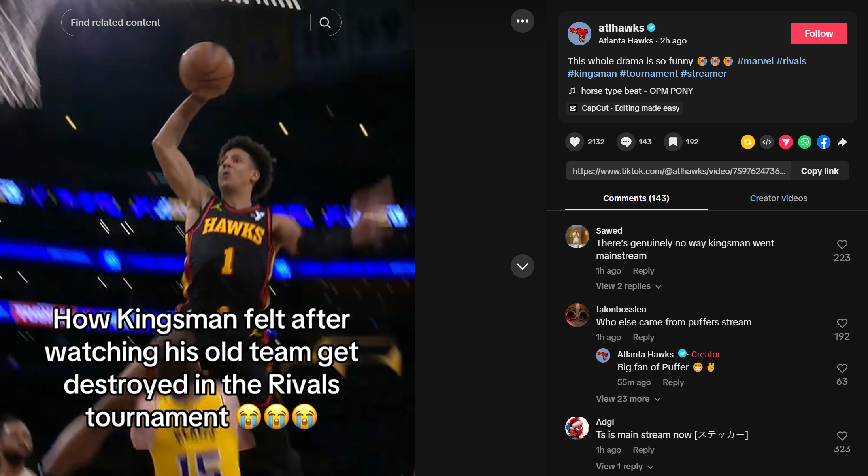The width and height of the screenshot is (868, 476).
Task: Click the yellow repost icon
Action: point(747,142)
